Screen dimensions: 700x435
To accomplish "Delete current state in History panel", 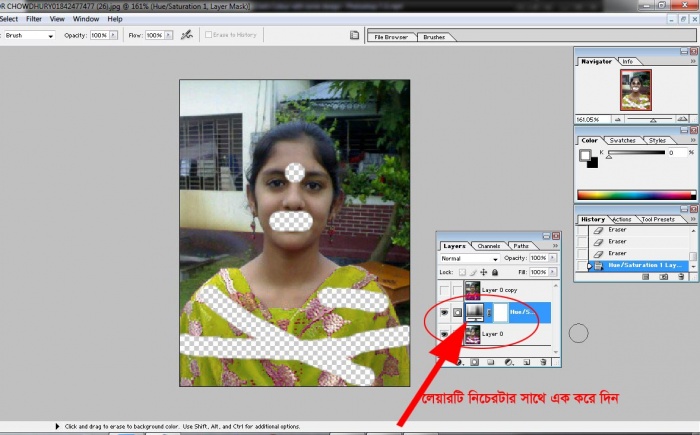I will click(x=681, y=277).
